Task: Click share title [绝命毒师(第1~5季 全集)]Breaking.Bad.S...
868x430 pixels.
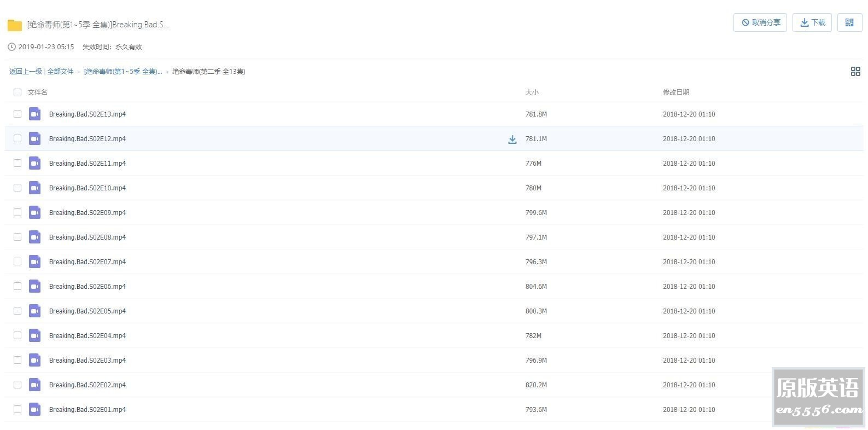Action: [x=98, y=25]
